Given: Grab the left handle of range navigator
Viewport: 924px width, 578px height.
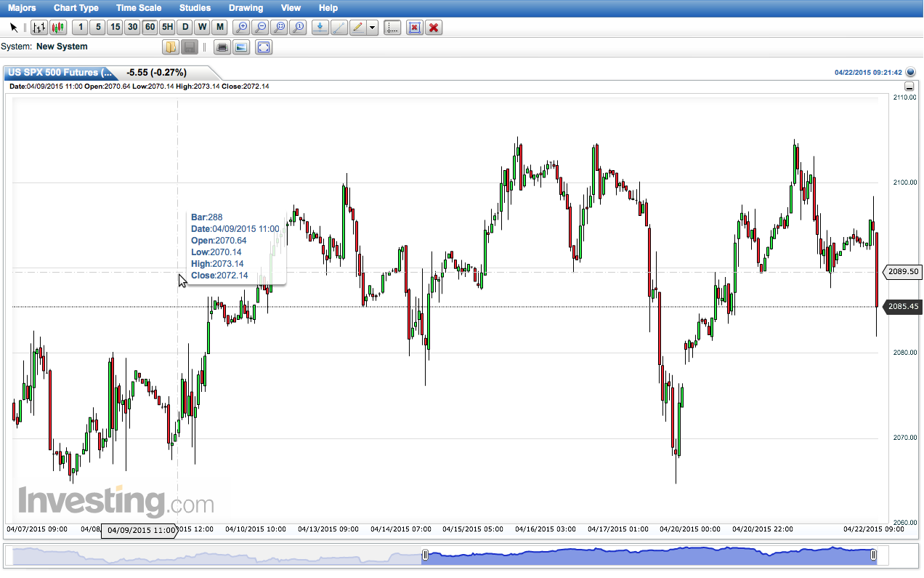Looking at the screenshot, I should point(426,556).
